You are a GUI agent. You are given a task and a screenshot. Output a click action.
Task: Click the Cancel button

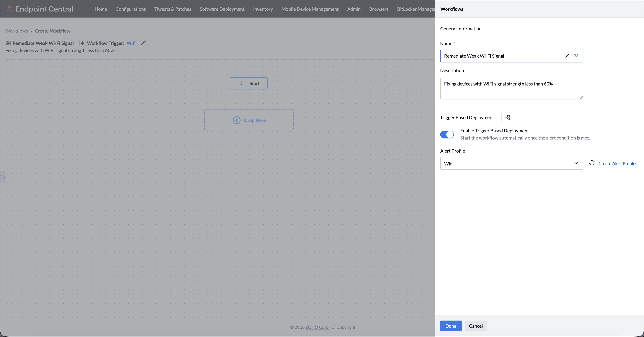tap(476, 326)
